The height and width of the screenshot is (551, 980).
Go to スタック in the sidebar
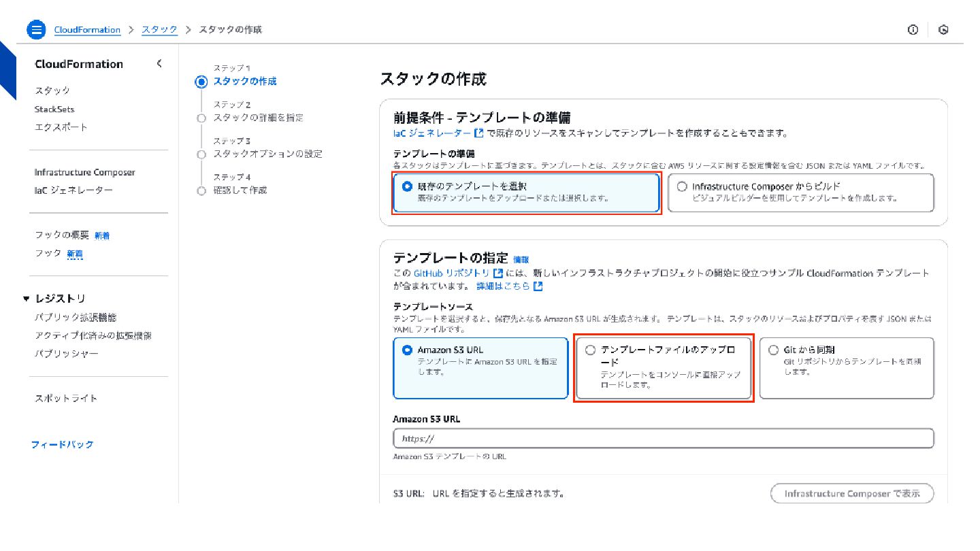click(52, 90)
